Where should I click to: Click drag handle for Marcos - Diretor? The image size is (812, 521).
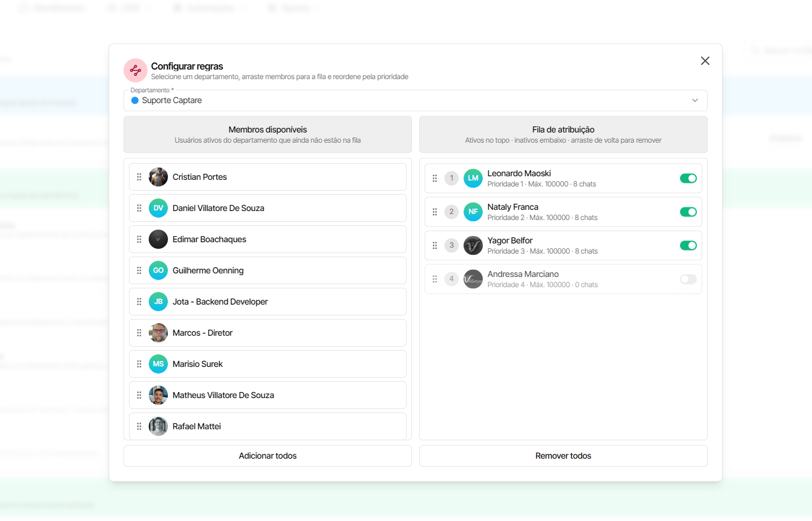pyautogui.click(x=139, y=333)
